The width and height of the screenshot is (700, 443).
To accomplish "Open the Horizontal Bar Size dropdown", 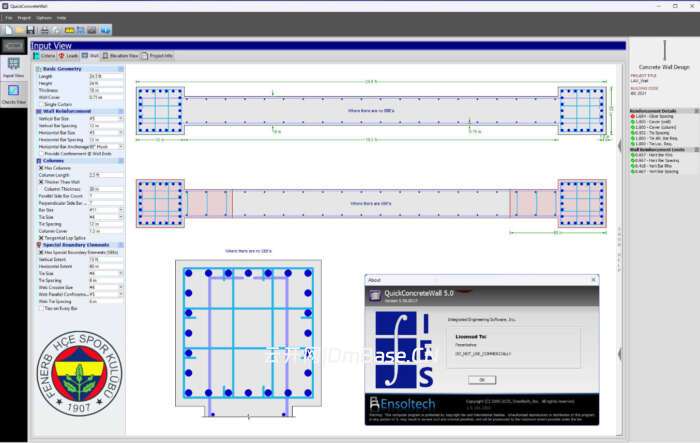I will (121, 133).
